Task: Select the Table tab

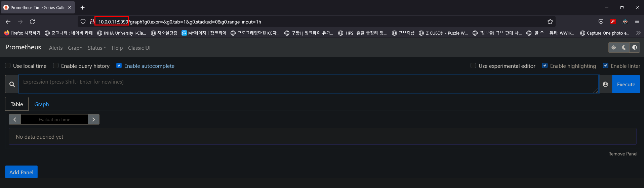Action: click(17, 104)
